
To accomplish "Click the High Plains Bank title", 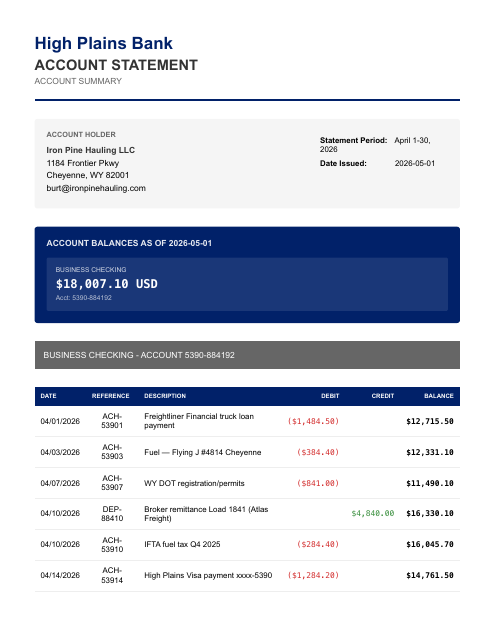I will [104, 43].
